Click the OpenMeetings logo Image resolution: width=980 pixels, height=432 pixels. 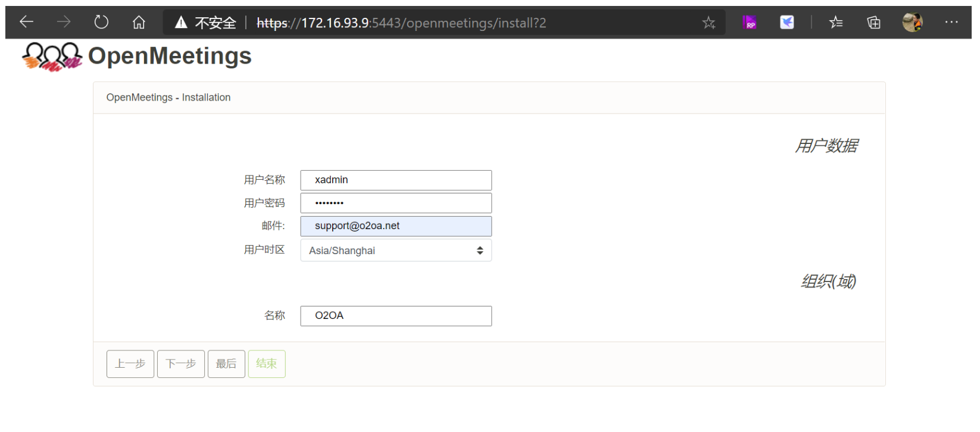(137, 57)
